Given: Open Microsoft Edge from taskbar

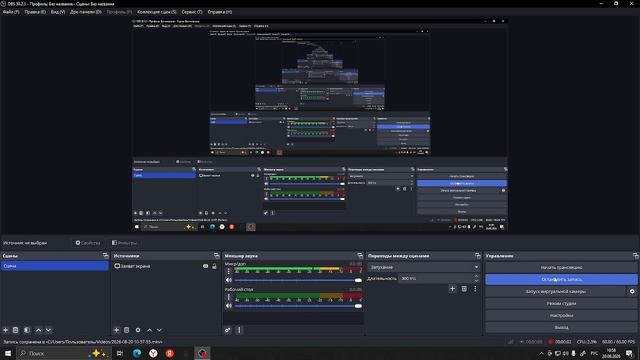Looking at the screenshot, I should coord(137,353).
